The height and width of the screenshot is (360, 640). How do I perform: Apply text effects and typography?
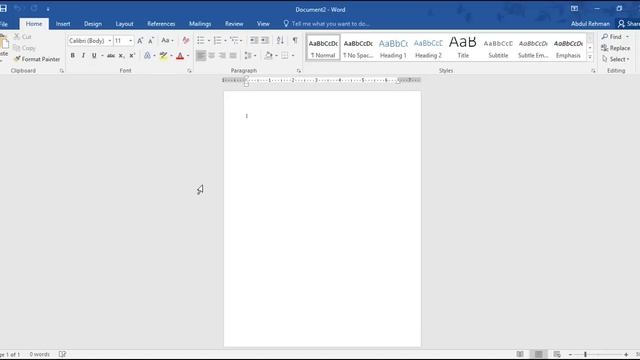pos(147,56)
